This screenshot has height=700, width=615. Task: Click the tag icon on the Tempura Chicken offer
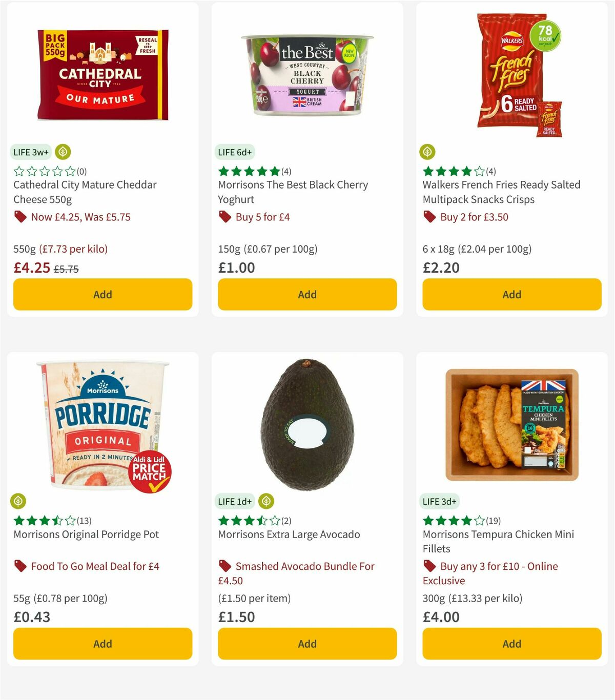click(x=429, y=566)
